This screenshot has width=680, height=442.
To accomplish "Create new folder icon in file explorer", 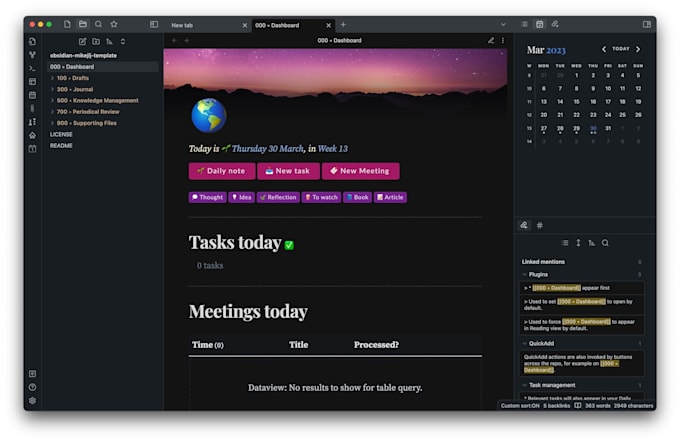I will coord(96,42).
